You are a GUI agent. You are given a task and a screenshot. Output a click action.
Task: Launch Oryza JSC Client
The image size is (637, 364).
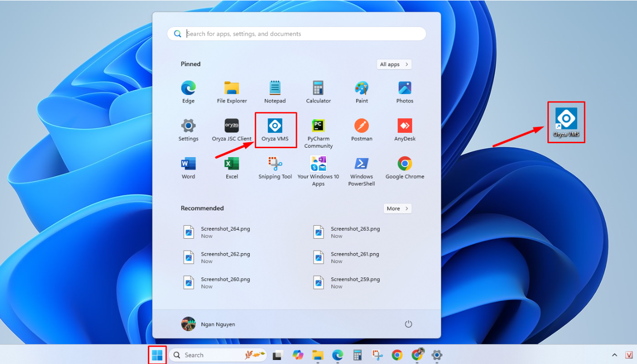(232, 130)
